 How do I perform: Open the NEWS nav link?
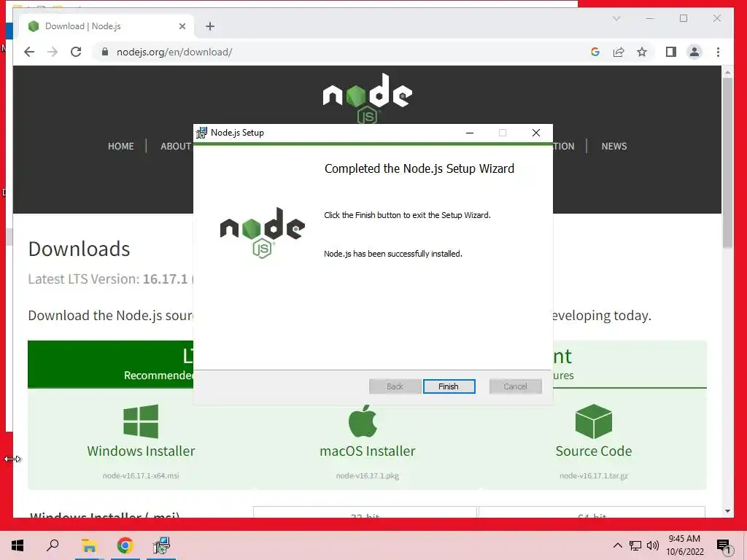click(x=614, y=146)
